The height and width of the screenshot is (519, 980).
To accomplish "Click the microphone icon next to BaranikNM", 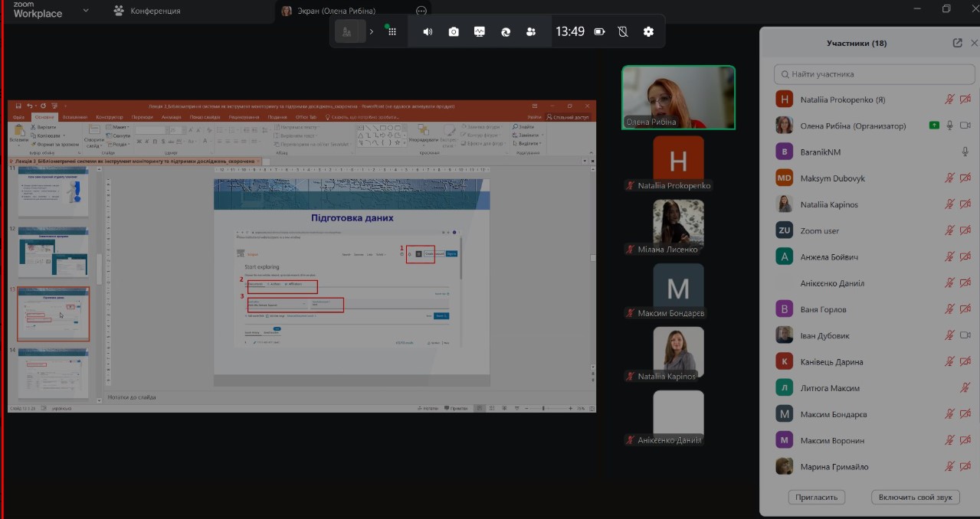I will (965, 152).
